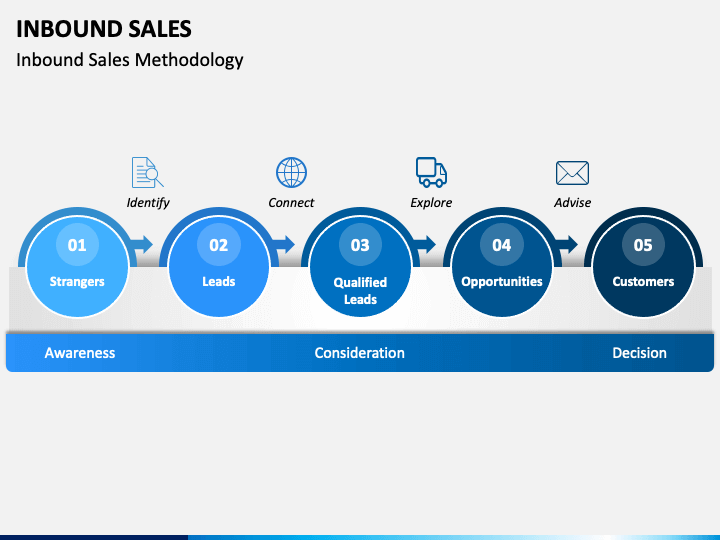Click the arrow from Leads to Qualified Leads

click(x=284, y=244)
